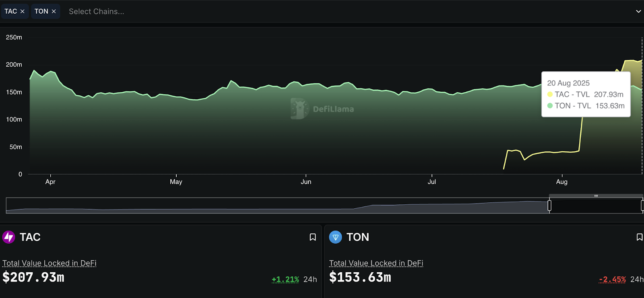This screenshot has width=644, height=298.
Task: Remove the TAC chain chip
Action: point(23,11)
